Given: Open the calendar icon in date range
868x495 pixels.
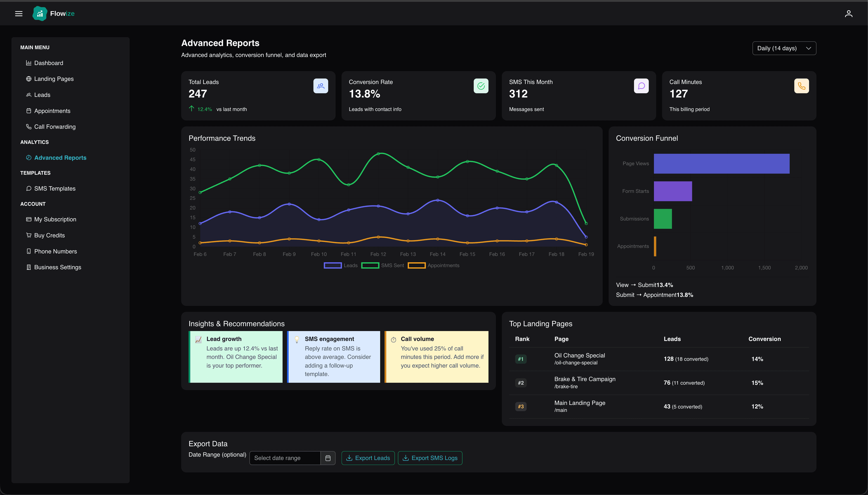Looking at the screenshot, I should point(328,458).
